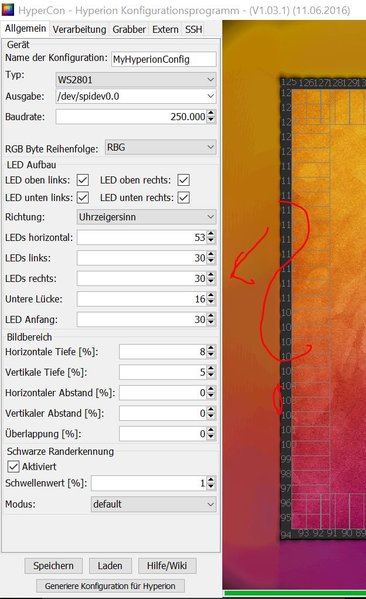Increase LEDs horizontal with up arrow
This screenshot has width=366, height=599.
point(211,234)
